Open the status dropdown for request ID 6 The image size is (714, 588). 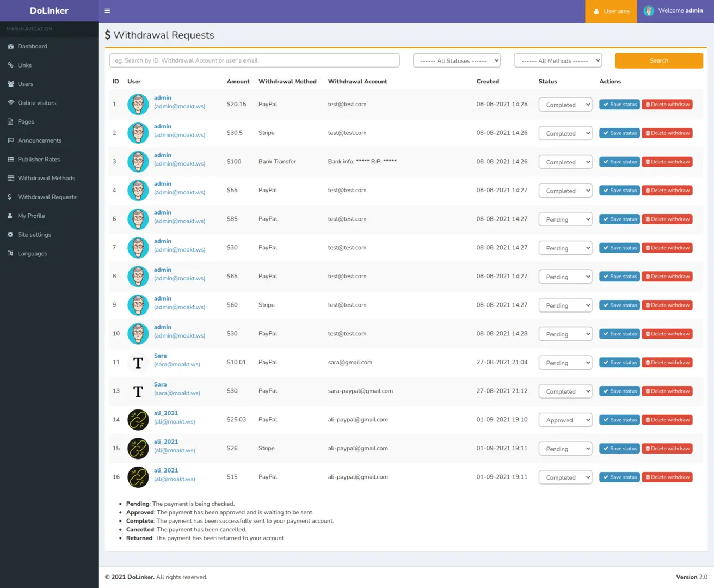565,219
